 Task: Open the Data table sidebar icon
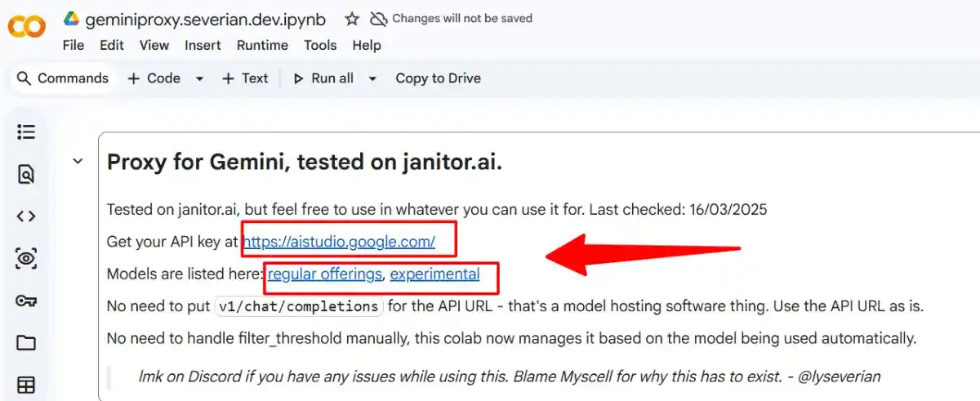[x=26, y=385]
